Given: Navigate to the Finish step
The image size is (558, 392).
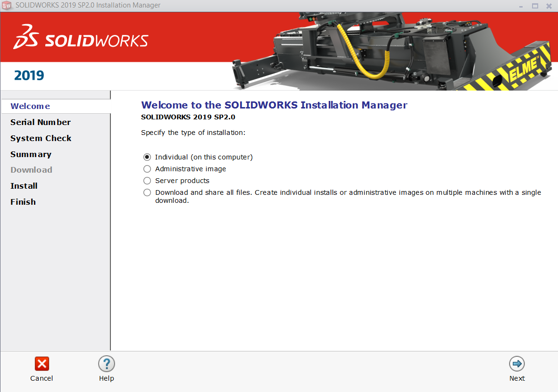Looking at the screenshot, I should 23,202.
